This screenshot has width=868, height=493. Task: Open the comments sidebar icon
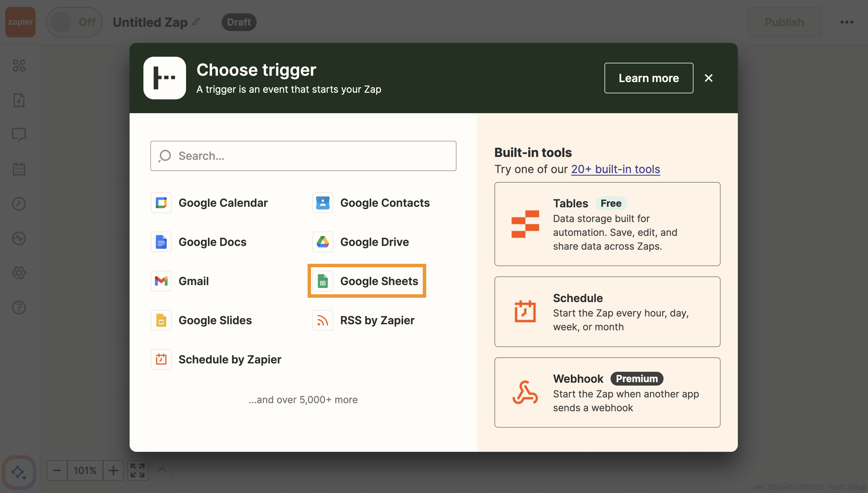click(19, 135)
